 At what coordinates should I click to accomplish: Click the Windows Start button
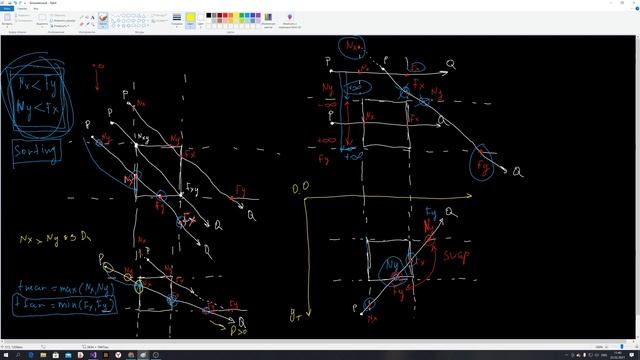click(x=6, y=355)
